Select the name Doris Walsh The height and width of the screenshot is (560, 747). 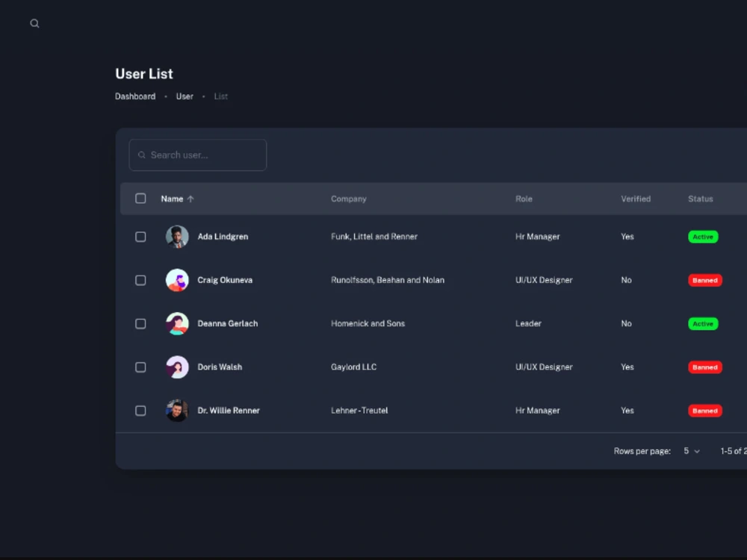[220, 367]
